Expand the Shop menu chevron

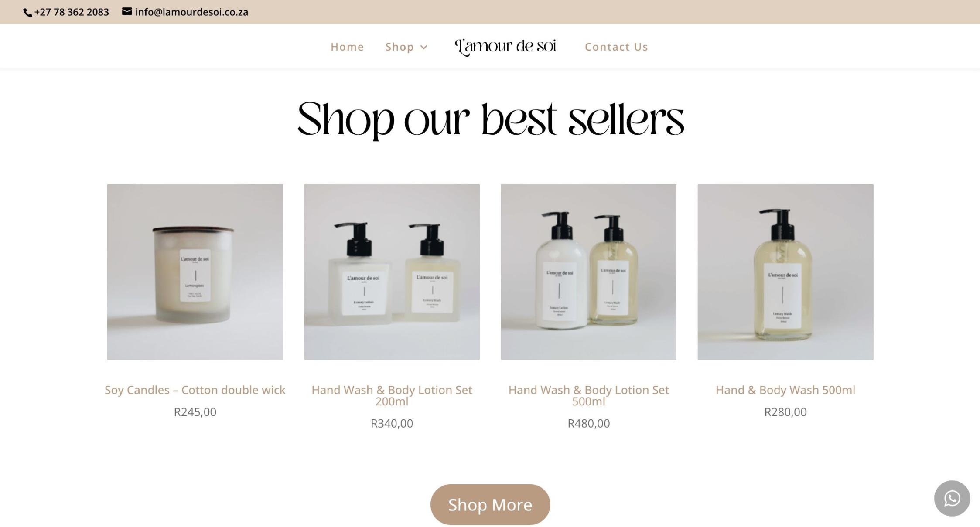[x=423, y=47]
